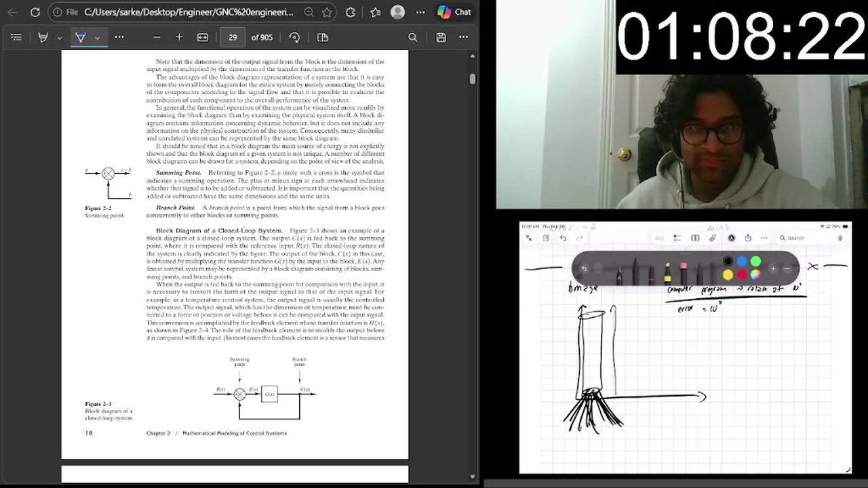Search within the PDF document
The image size is (868, 488).
412,37
